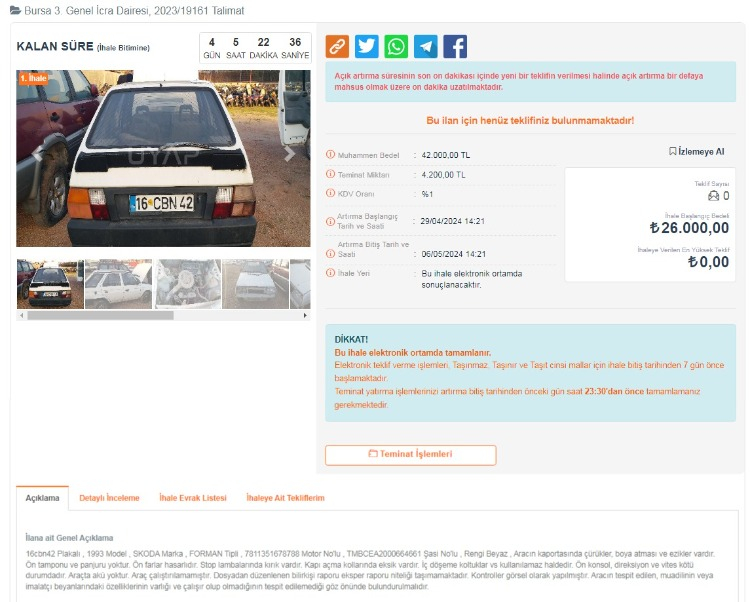Toggle İzlemeye Al watchlist bookmark
The height and width of the screenshot is (602, 750).
pos(696,152)
